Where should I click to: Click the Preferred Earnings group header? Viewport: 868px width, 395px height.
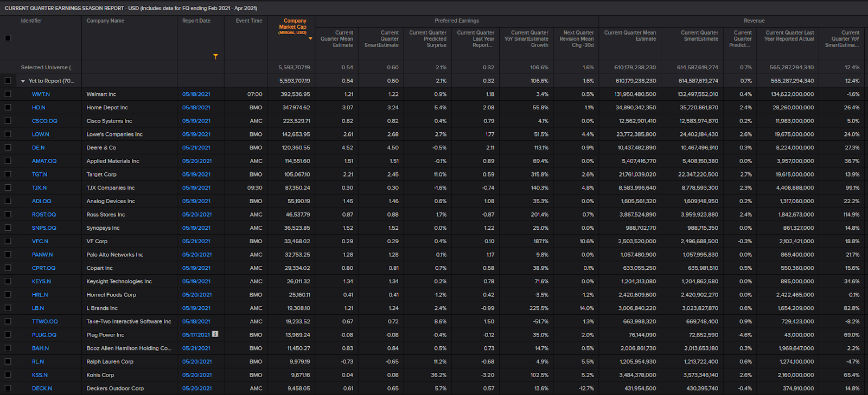(457, 21)
